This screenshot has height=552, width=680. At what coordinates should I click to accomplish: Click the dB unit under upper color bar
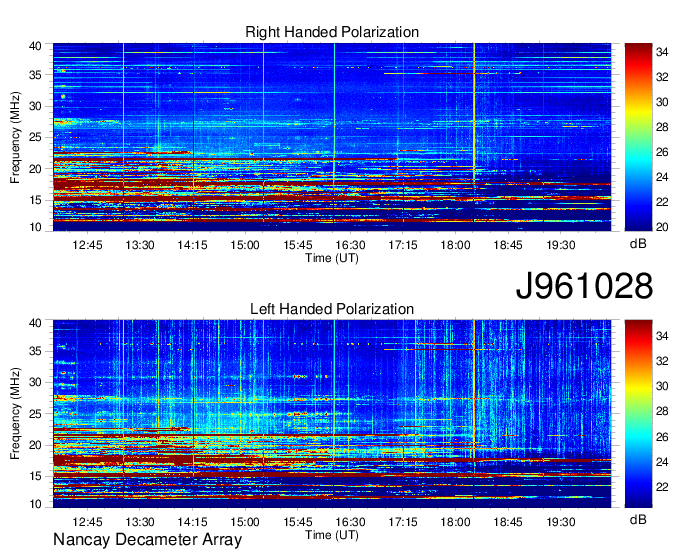click(x=638, y=244)
